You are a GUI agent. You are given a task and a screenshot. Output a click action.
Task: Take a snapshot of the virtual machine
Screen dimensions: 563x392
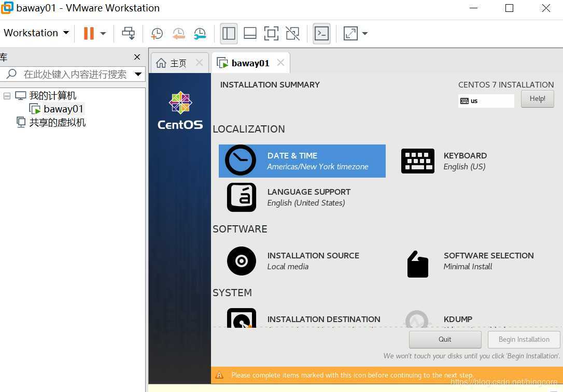point(157,33)
